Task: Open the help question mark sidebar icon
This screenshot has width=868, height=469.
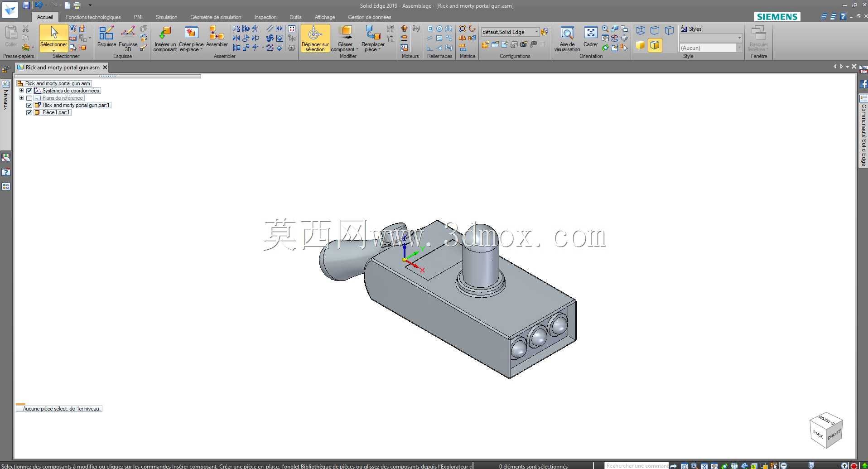Action: [x=6, y=172]
